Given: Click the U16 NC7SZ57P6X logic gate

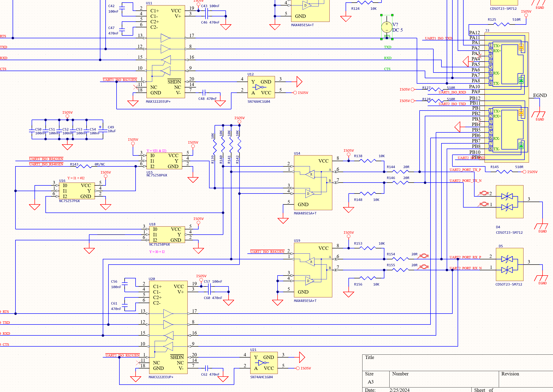Looking at the screenshot, I should click(77, 191).
